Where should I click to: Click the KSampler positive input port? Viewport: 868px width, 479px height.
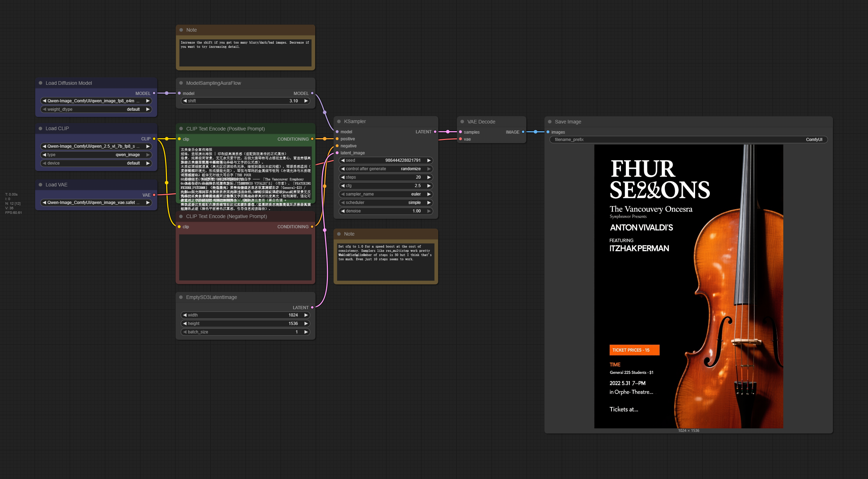(x=337, y=139)
